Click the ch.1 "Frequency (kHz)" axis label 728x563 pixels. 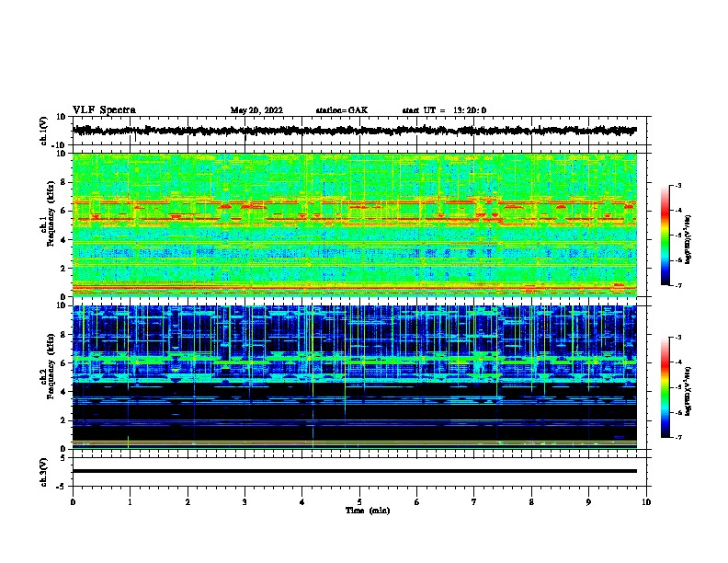[x=51, y=213]
